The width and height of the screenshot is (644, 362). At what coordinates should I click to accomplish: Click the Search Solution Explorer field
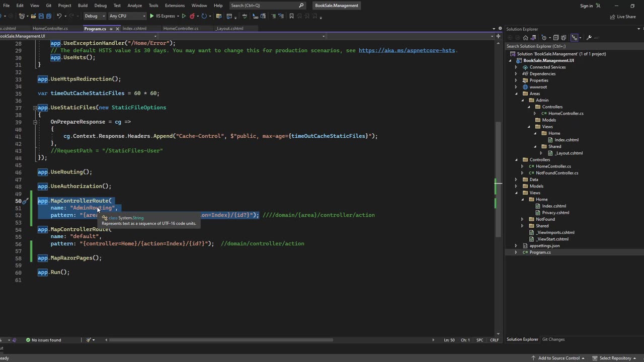[574, 46]
